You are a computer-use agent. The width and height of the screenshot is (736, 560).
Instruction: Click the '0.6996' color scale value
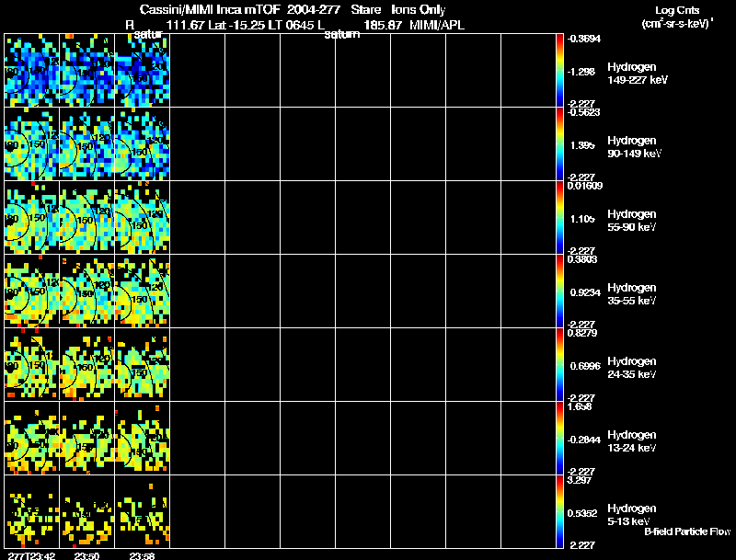pyautogui.click(x=585, y=366)
